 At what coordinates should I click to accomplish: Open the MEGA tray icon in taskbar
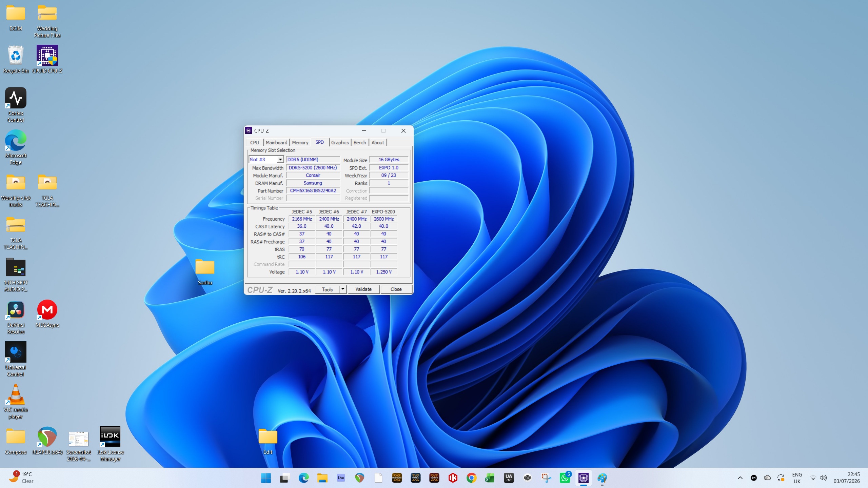754,478
